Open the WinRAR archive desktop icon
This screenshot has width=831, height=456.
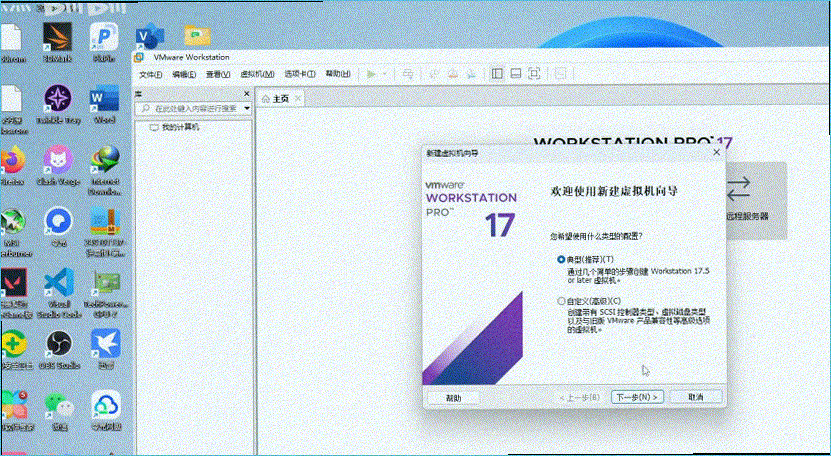click(x=105, y=232)
